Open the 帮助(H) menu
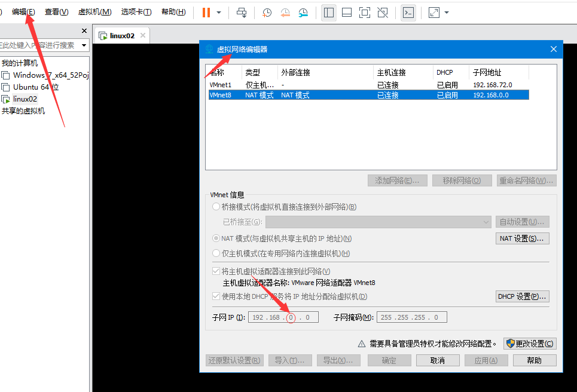Screen dimensions: 577x392 click(x=173, y=12)
